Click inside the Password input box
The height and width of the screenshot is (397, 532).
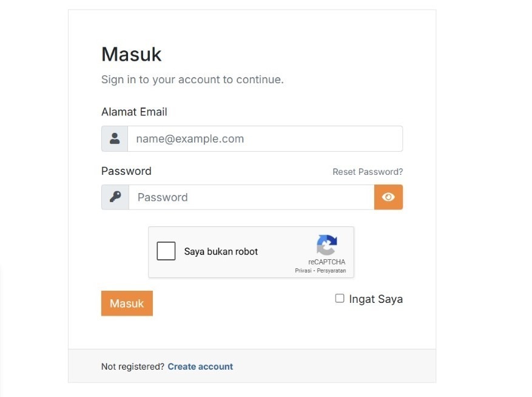click(x=251, y=197)
